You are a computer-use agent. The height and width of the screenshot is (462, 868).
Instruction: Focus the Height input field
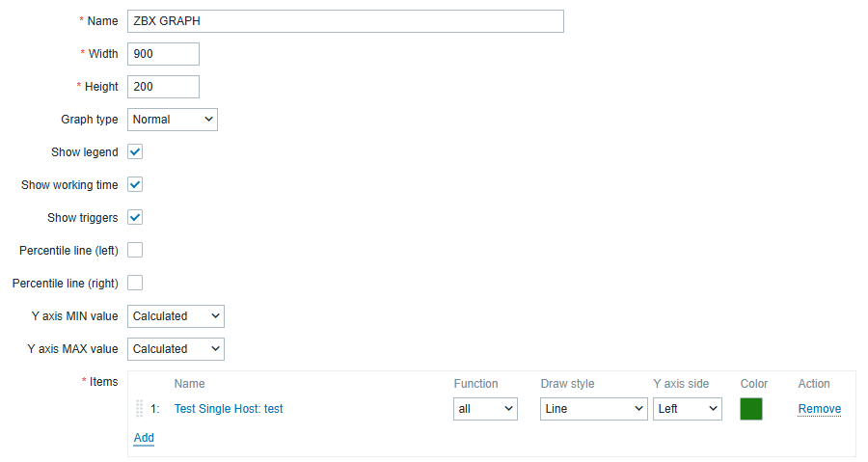click(x=163, y=87)
